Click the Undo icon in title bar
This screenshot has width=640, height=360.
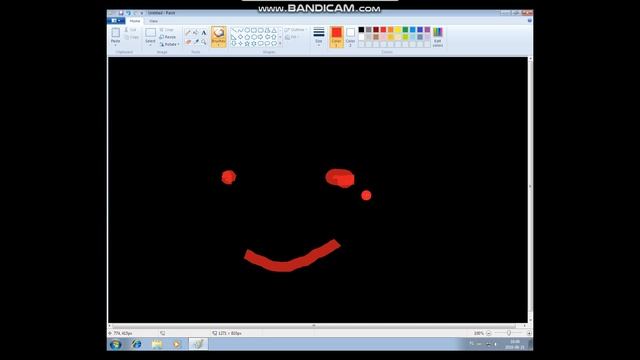(128, 13)
